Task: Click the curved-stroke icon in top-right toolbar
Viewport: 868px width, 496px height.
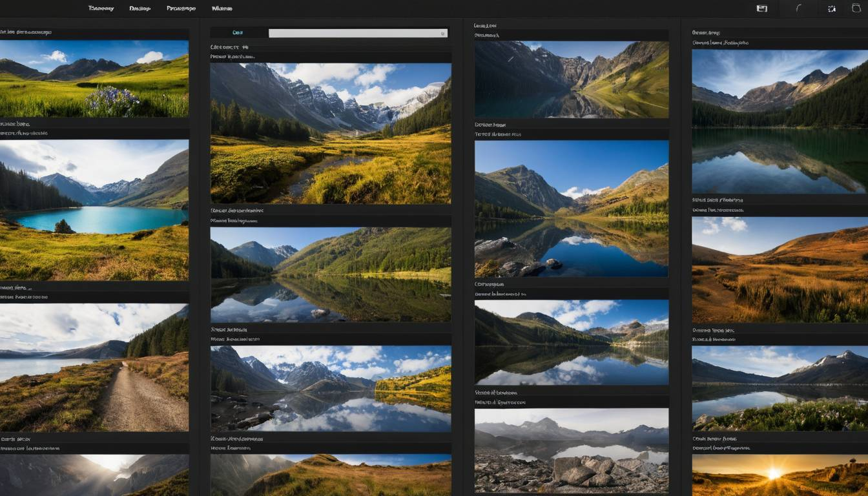Action: (x=799, y=8)
